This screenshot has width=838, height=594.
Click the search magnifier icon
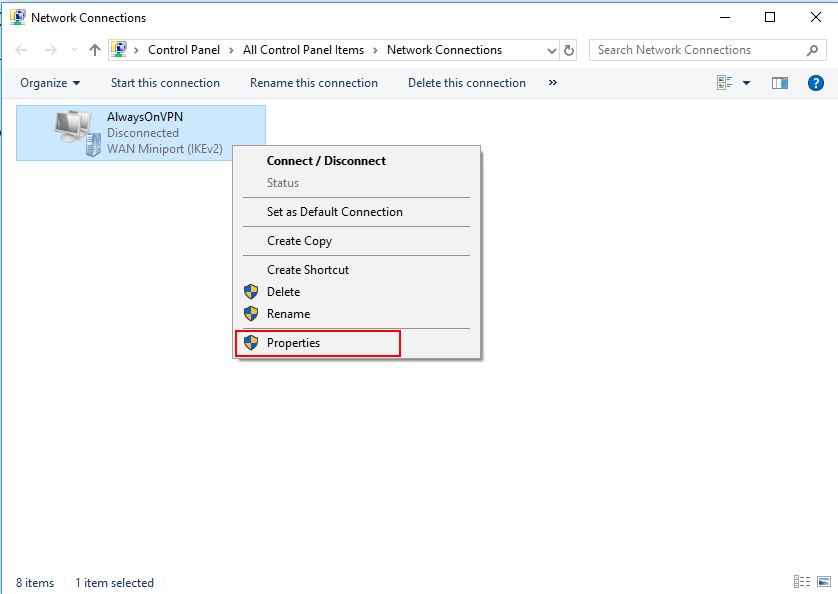pos(812,50)
